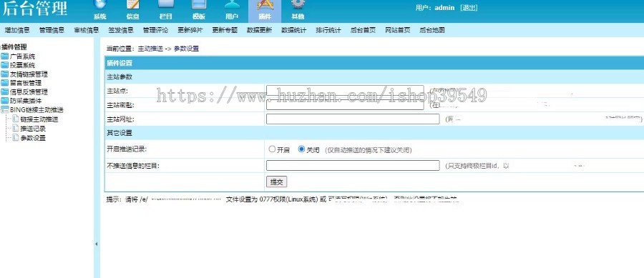The width and height of the screenshot is (644, 278).
Task: Open the 推送记录 tree page
Action: coord(33,129)
